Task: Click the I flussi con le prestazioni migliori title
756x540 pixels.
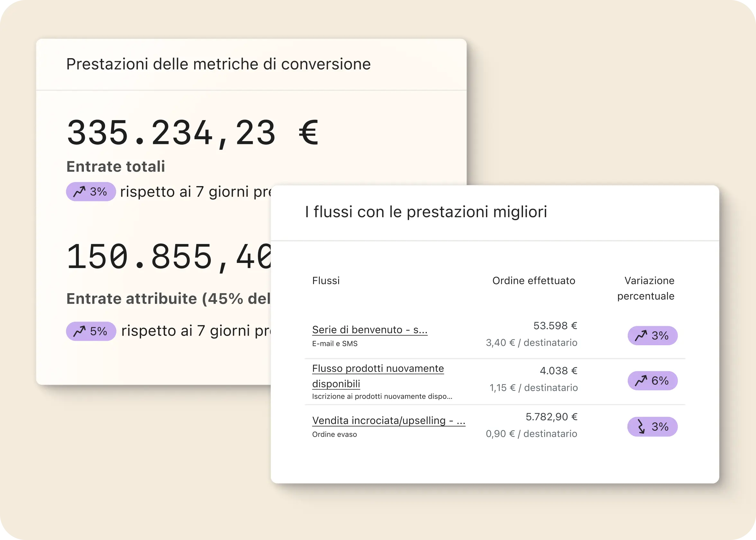Action: pyautogui.click(x=426, y=212)
